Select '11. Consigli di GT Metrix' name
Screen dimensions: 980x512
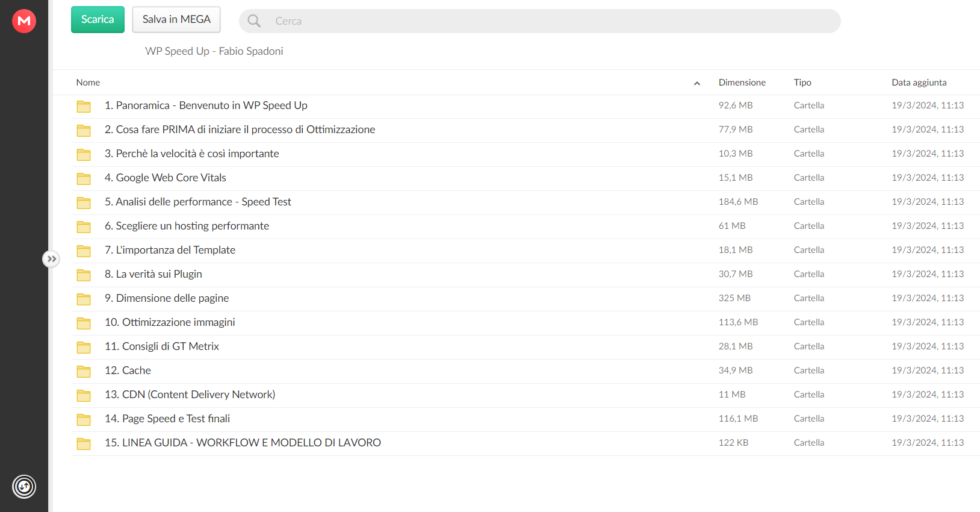[x=161, y=346]
